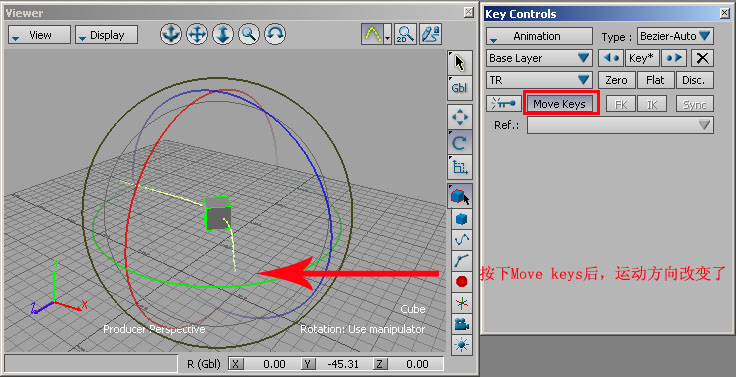The image size is (736, 377).
Task: Open the pen notes icon in Viewer toolbar
Action: pos(430,34)
